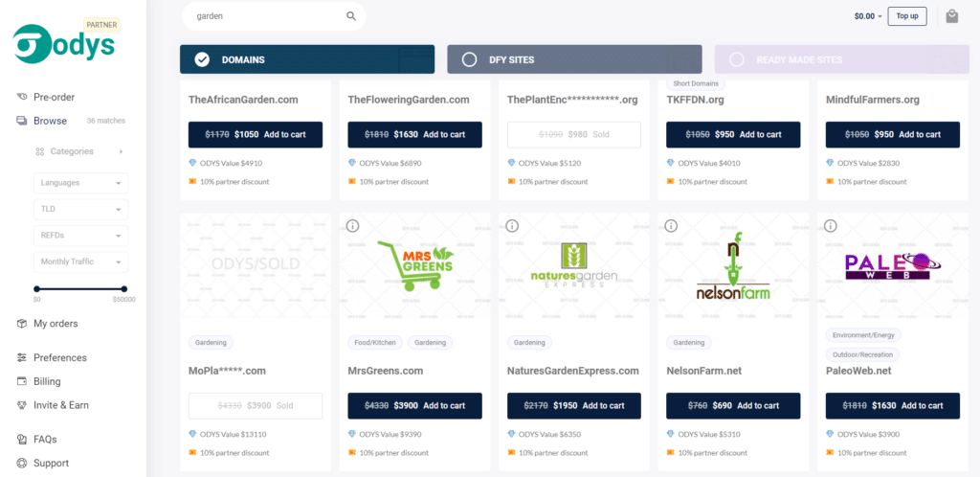Click diamond icon beside ODYS Value $9390
980x477 pixels.
point(352,434)
